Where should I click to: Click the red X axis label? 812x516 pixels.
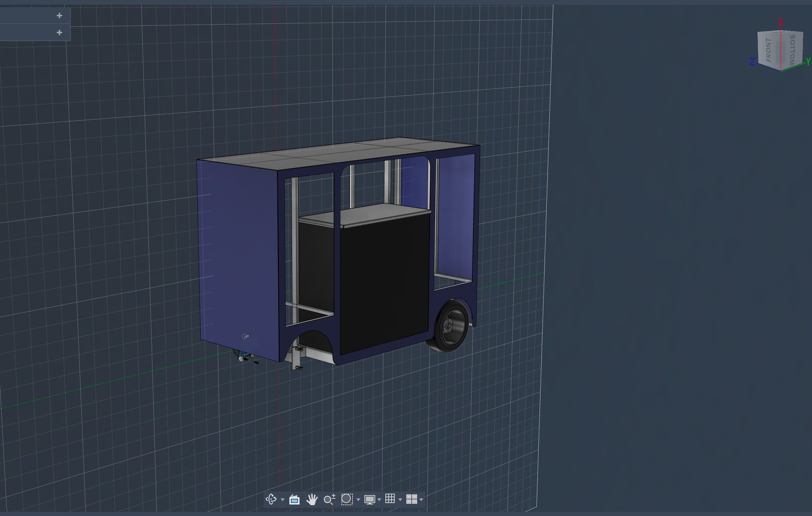tap(781, 22)
